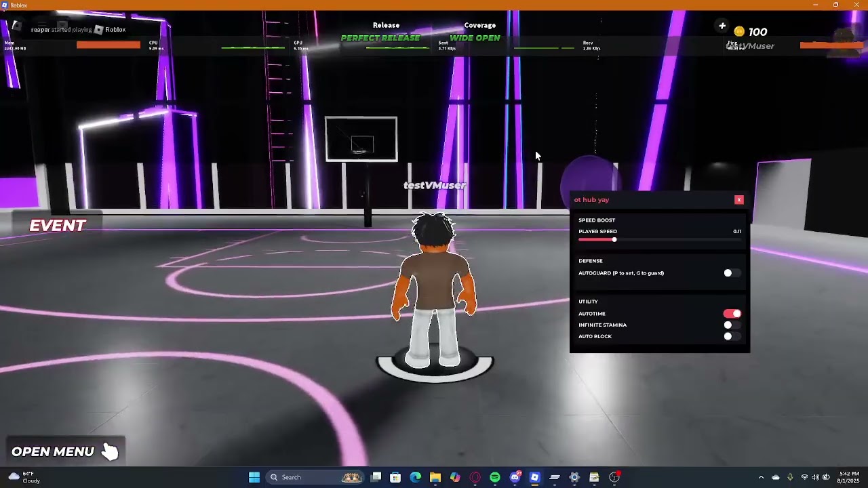This screenshot has width=868, height=488.
Task: Click the 0.11 speed value
Action: pos(737,232)
